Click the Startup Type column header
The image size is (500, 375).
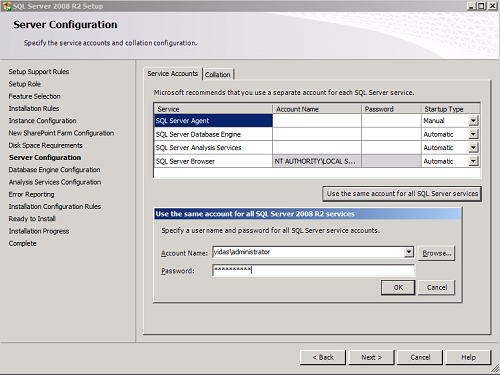[451, 109]
